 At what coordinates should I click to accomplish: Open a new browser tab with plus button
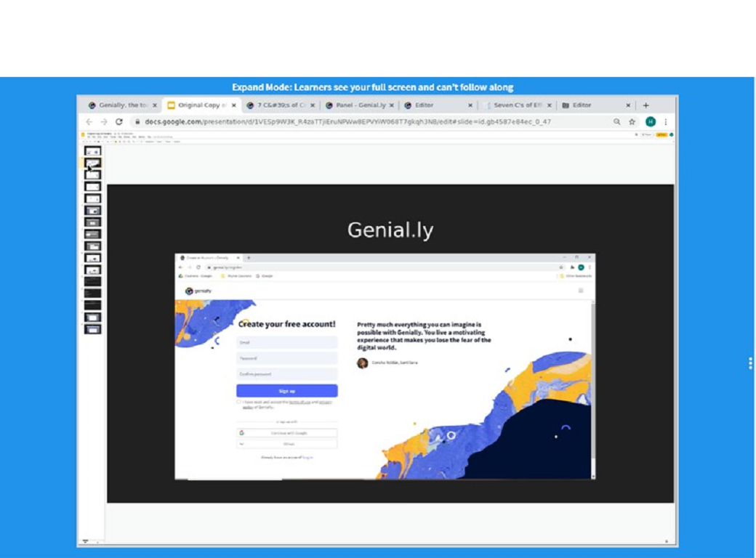click(646, 105)
